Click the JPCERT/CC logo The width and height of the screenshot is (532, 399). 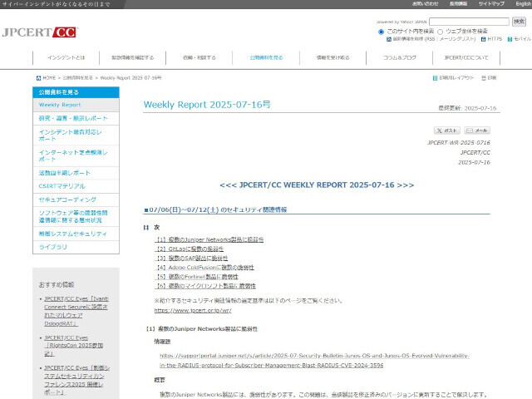[40, 32]
